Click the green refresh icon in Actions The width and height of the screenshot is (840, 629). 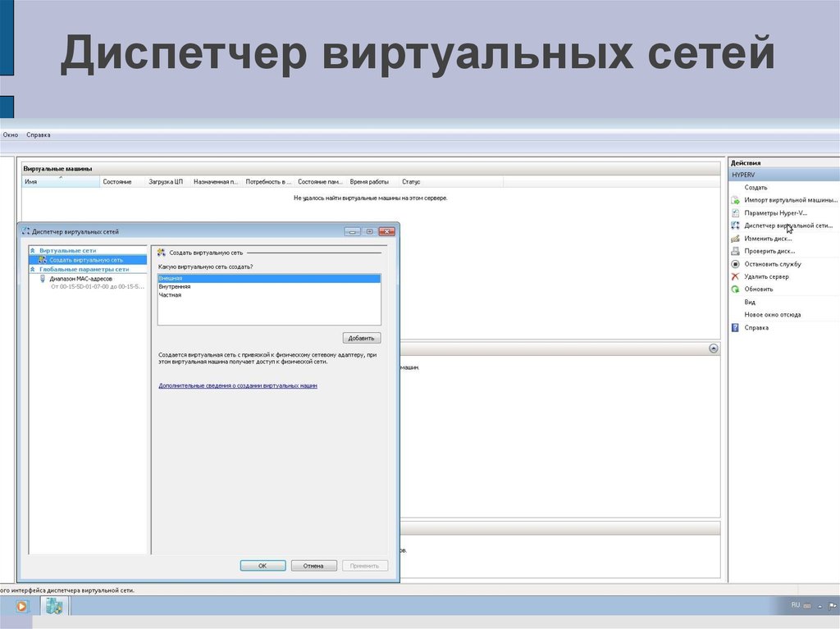735,289
